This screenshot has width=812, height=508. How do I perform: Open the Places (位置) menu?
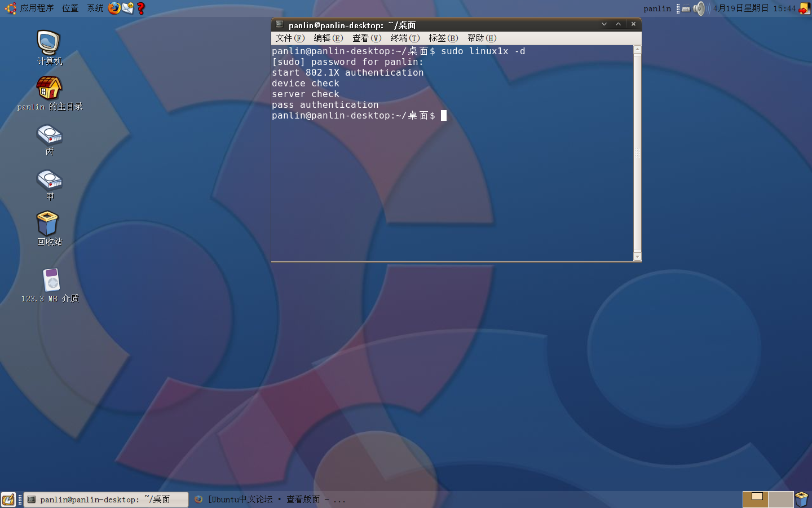pyautogui.click(x=70, y=8)
